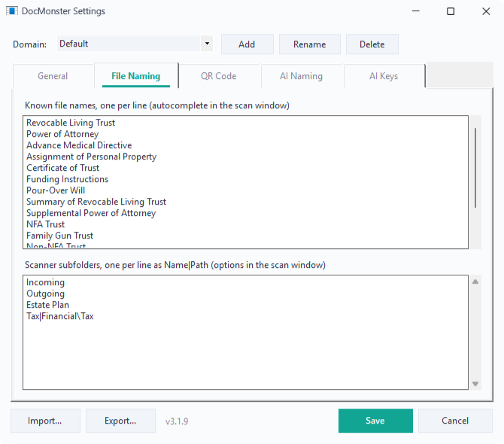Open the QR Code tab
504x444 pixels.
(x=219, y=76)
